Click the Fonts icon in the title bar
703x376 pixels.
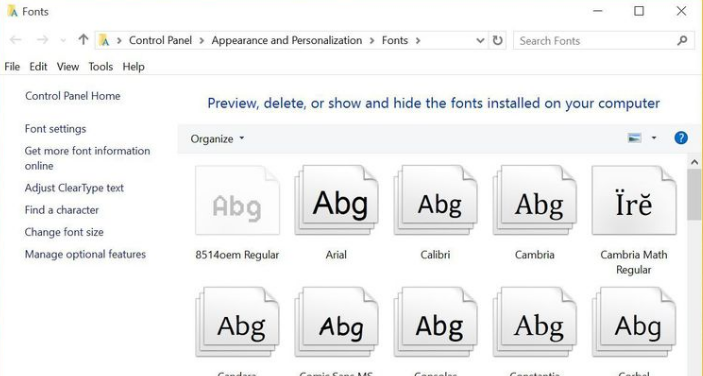pos(12,11)
